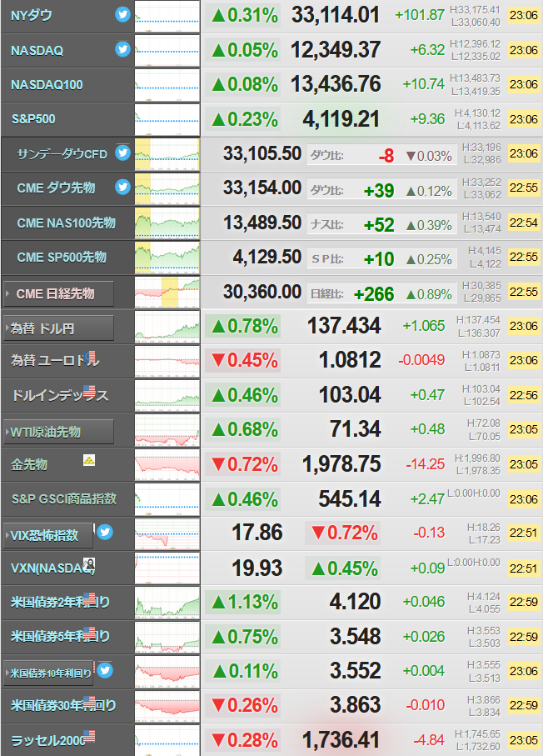Click the flag icon on 為替 ユーロドル
The image size is (543, 756).
click(89, 356)
